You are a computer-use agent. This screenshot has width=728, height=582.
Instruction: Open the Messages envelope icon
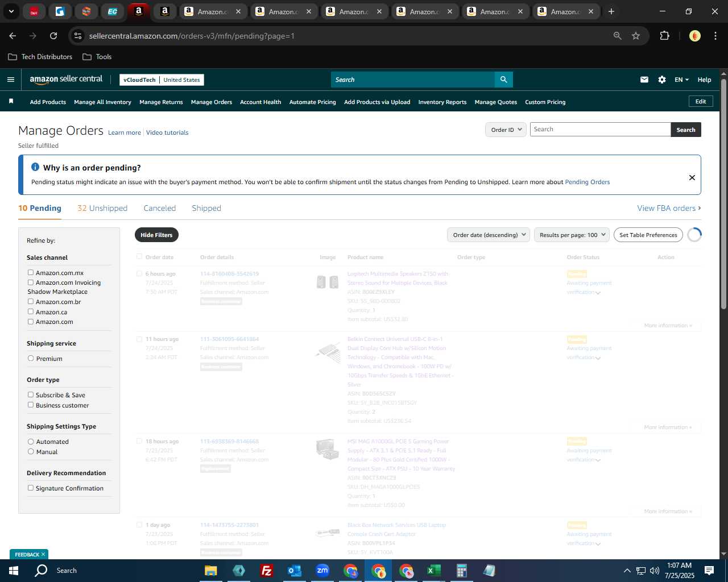(x=644, y=80)
